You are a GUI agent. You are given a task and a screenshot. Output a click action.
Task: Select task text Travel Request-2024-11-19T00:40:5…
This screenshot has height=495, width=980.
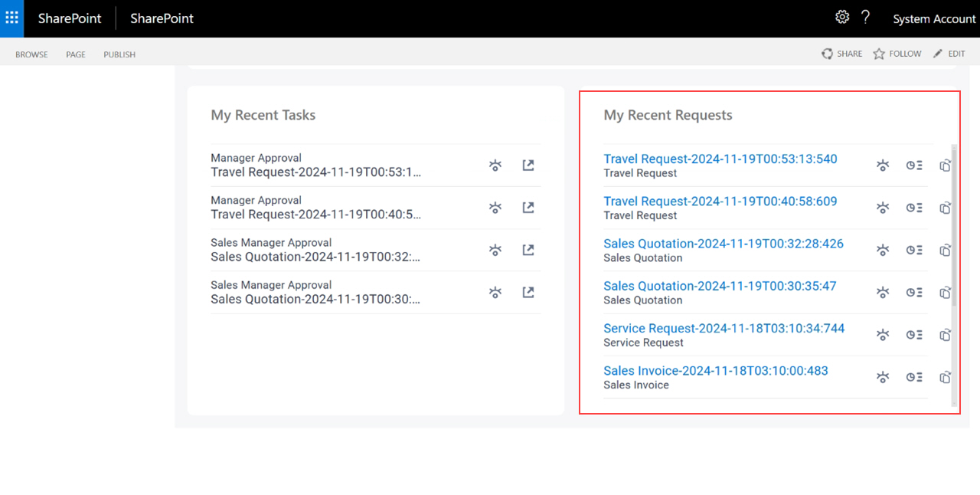pyautogui.click(x=315, y=215)
